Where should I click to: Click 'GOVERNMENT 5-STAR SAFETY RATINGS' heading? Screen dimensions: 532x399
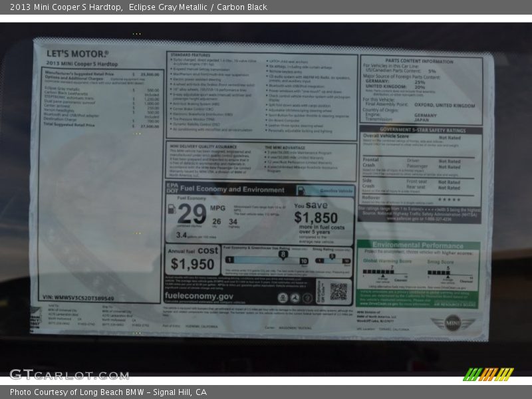click(422, 130)
